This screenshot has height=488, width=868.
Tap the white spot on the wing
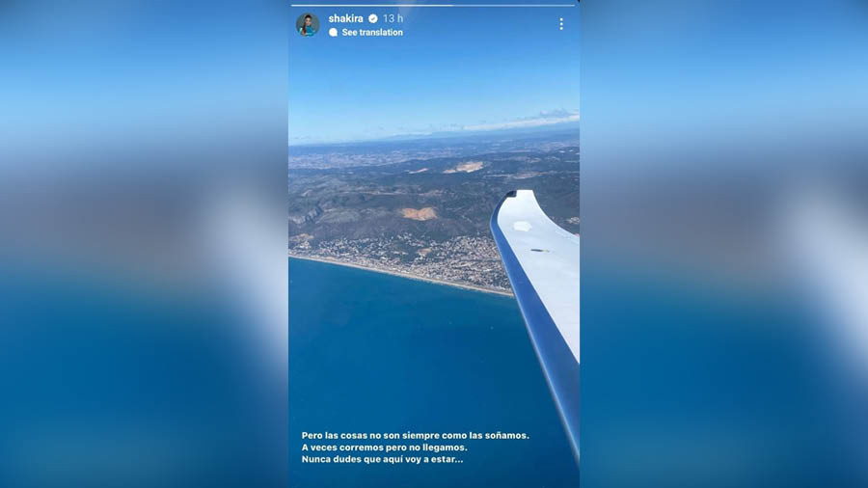point(522,226)
